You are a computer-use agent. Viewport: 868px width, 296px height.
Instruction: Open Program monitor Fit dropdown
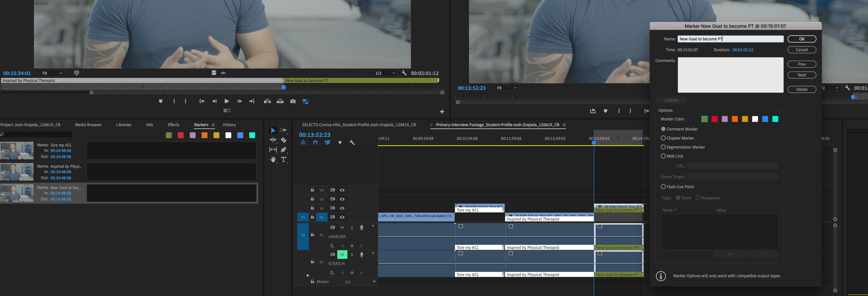(507, 88)
